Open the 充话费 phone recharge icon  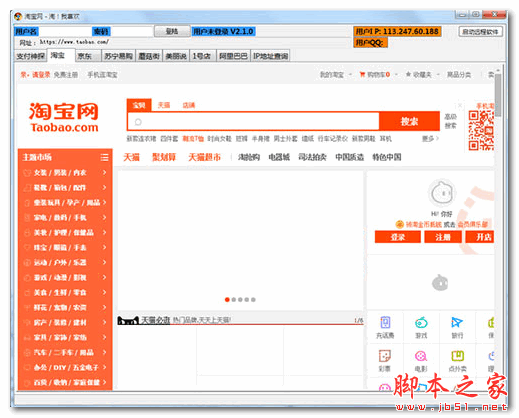click(385, 323)
